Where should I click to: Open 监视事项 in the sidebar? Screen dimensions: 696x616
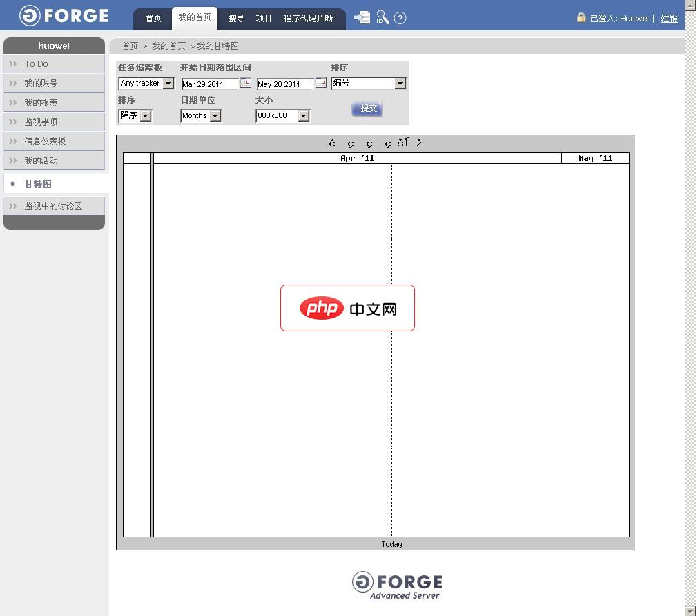pyautogui.click(x=54, y=122)
